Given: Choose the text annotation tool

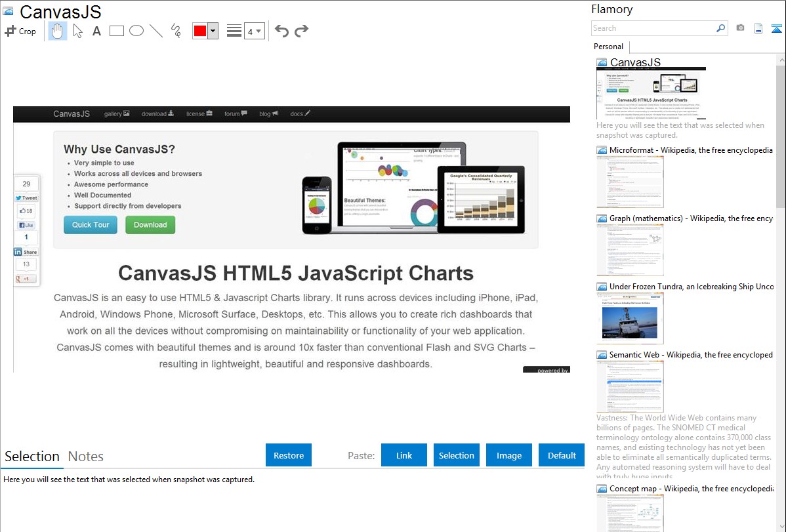Looking at the screenshot, I should [96, 31].
